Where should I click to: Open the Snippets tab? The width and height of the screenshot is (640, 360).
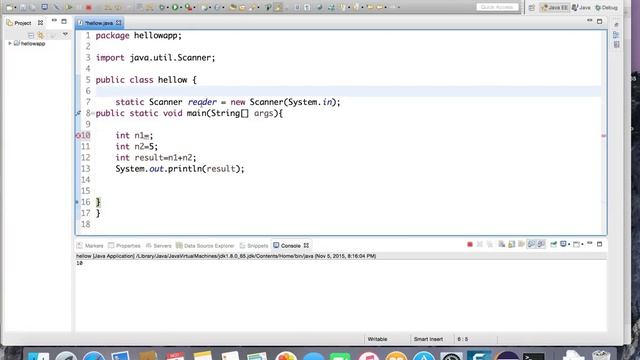point(254,246)
